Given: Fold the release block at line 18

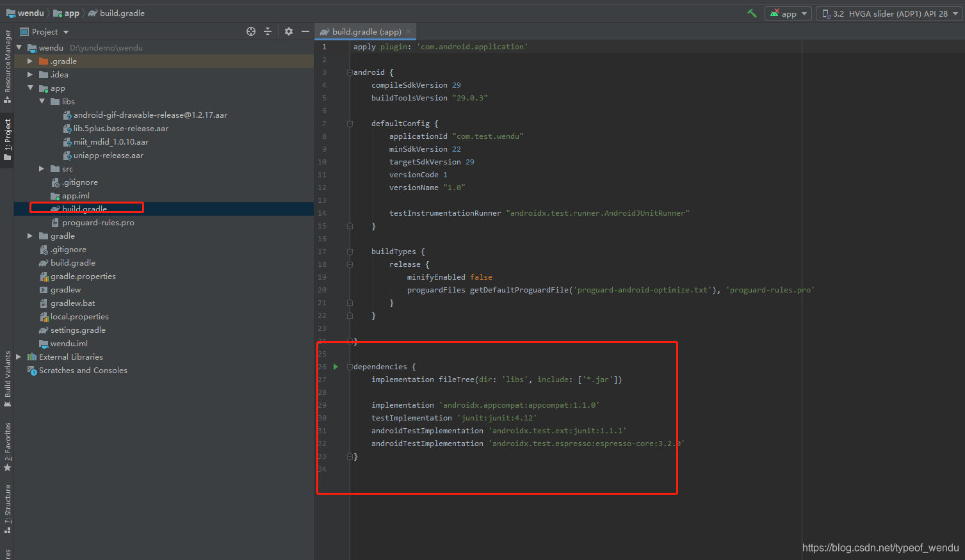Looking at the screenshot, I should tap(350, 264).
